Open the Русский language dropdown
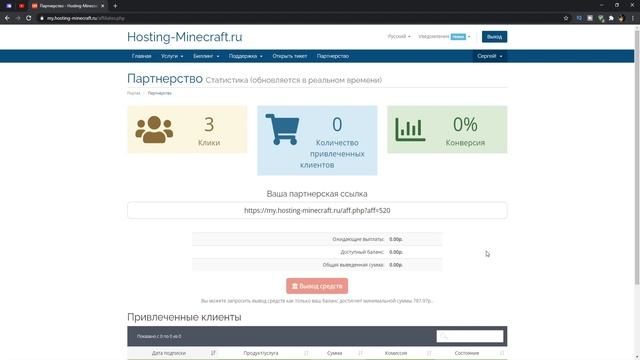The height and width of the screenshot is (360, 640). click(x=399, y=36)
